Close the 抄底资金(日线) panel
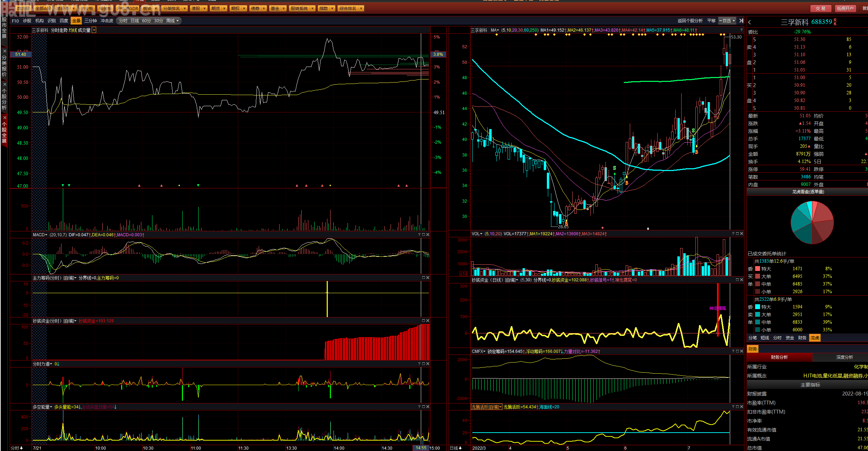 (742, 280)
